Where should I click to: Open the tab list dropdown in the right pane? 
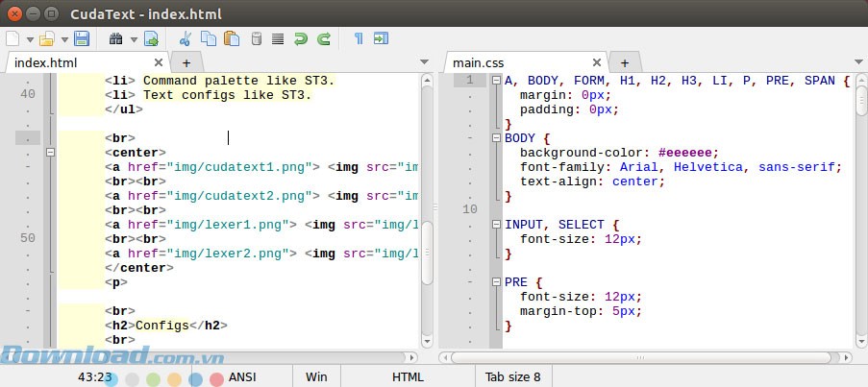tap(857, 62)
